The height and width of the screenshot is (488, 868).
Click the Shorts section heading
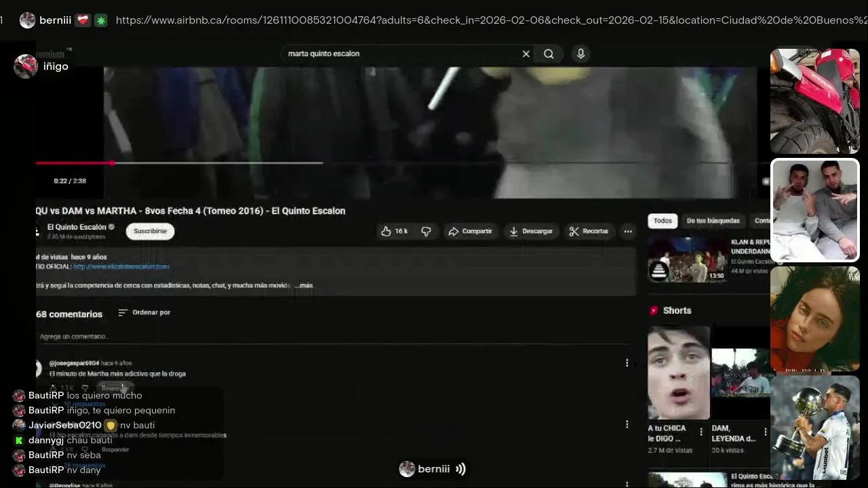coord(677,310)
